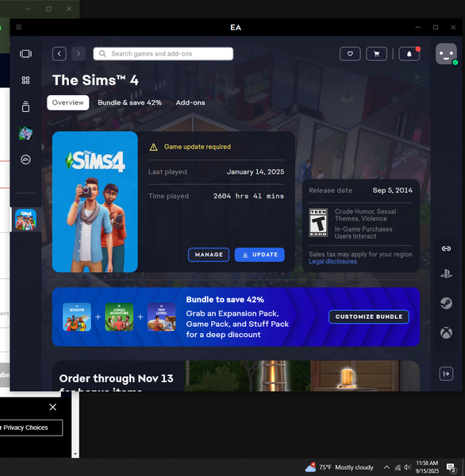Click the linked accounts chain icon
This screenshot has width=465, height=476.
446,248
